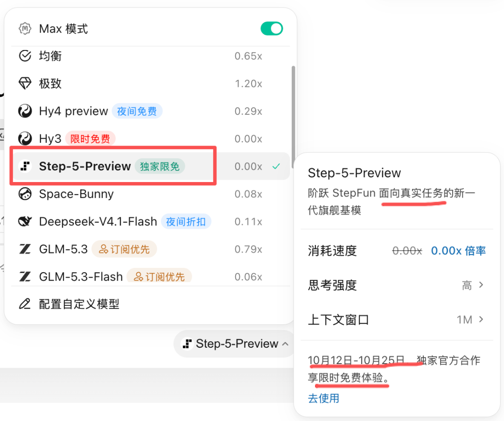Viewport: 504px width, 421px height.
Task: Click the 独家限免 badge on Step-5-Preview
Action: [x=160, y=167]
